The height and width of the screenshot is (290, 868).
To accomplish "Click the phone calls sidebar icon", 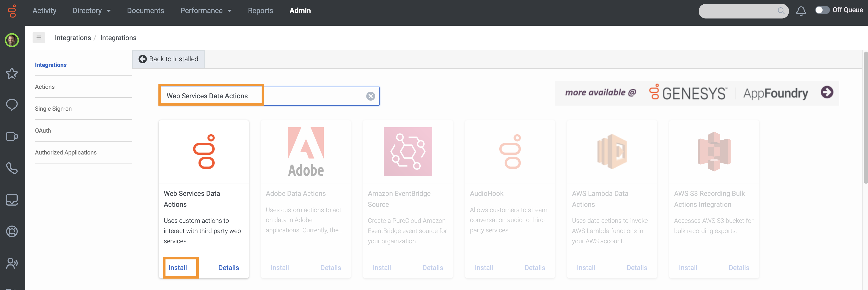I will point(12,168).
